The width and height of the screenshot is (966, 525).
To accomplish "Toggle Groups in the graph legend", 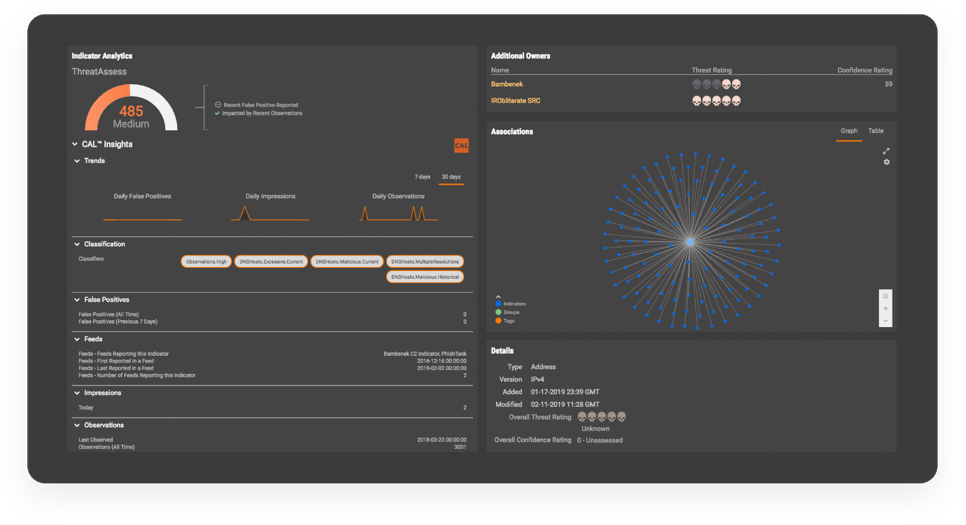I will point(508,312).
